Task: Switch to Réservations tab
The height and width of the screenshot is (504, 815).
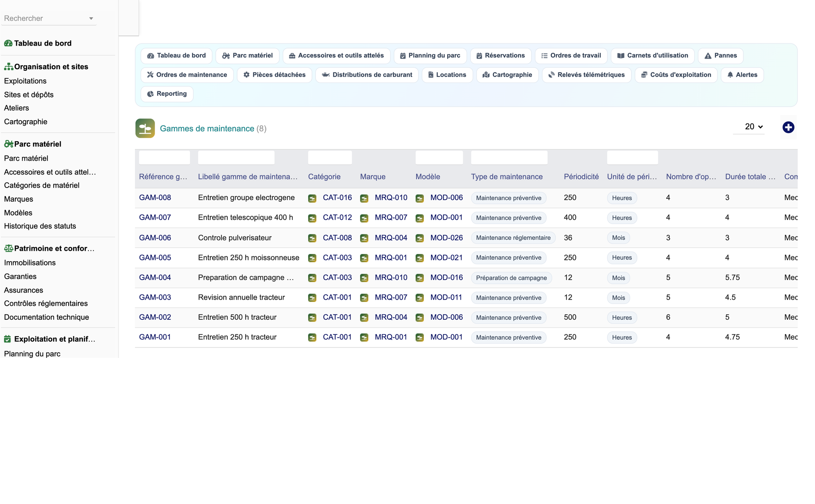Action: [500, 56]
